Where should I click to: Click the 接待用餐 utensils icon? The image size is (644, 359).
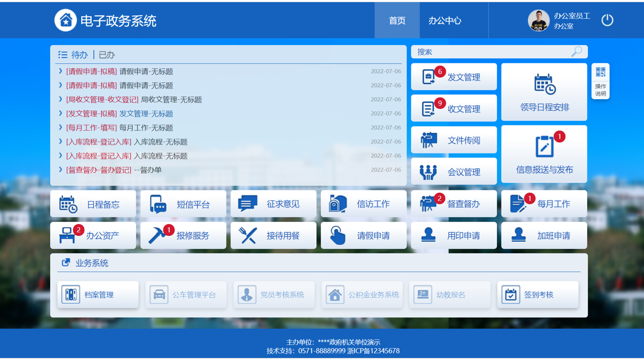[248, 236]
